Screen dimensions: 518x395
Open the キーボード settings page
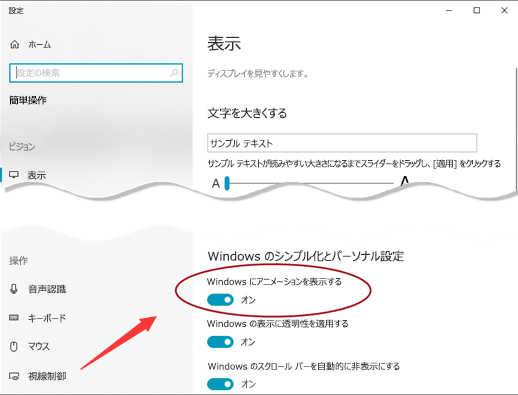click(x=47, y=318)
